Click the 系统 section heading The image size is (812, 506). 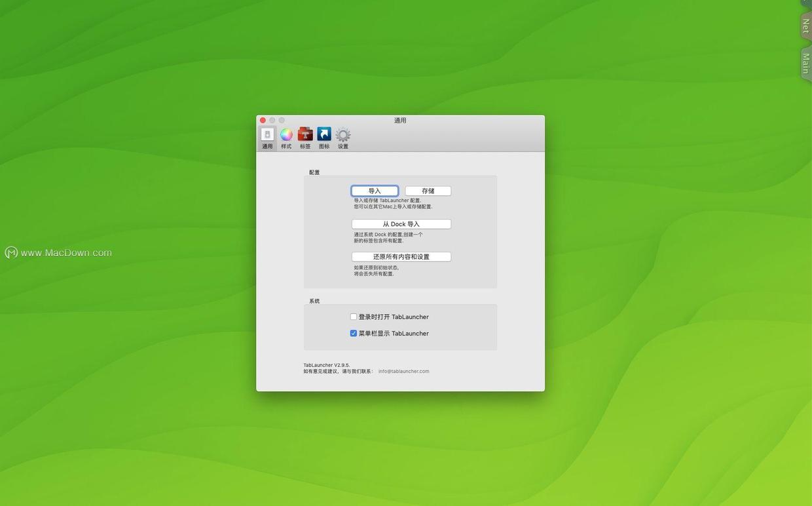314,301
